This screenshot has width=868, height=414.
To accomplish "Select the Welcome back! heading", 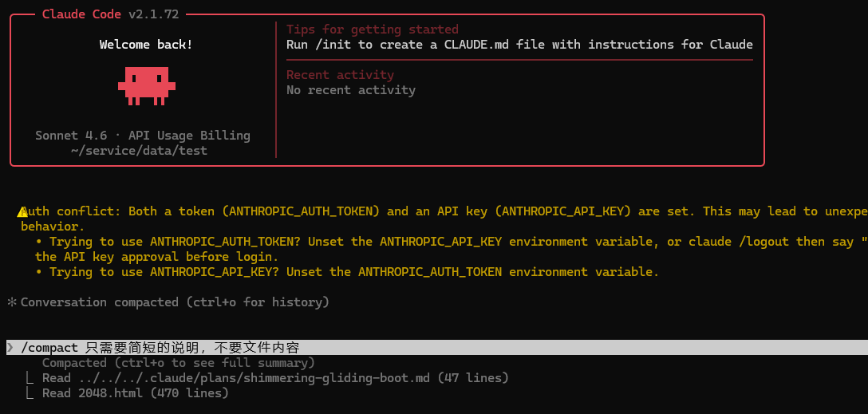I will [x=146, y=45].
